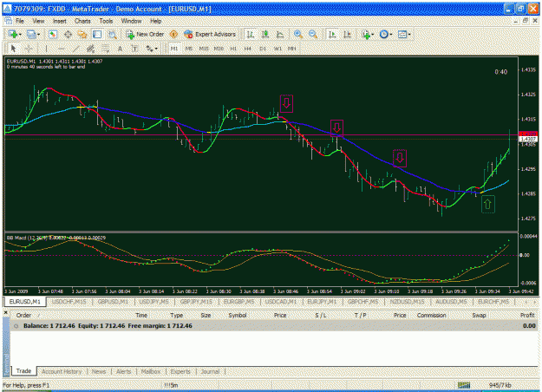This screenshot has width=542, height=392.
Task: Open the Journal terminal tab
Action: 210,371
